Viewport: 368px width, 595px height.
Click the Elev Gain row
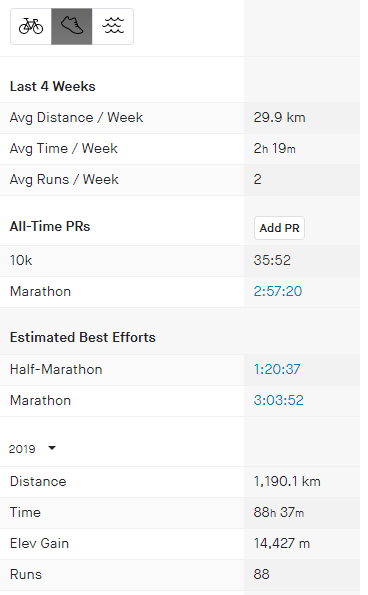click(180, 544)
